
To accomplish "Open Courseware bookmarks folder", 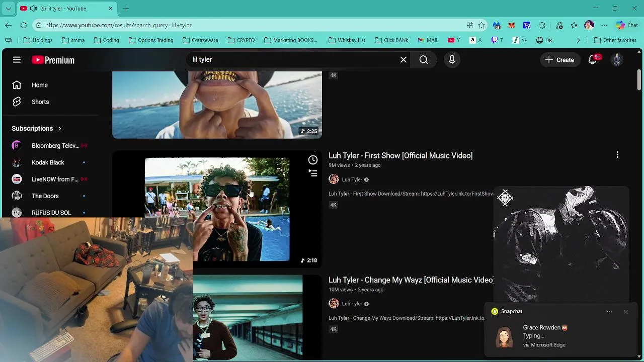I will pos(200,40).
